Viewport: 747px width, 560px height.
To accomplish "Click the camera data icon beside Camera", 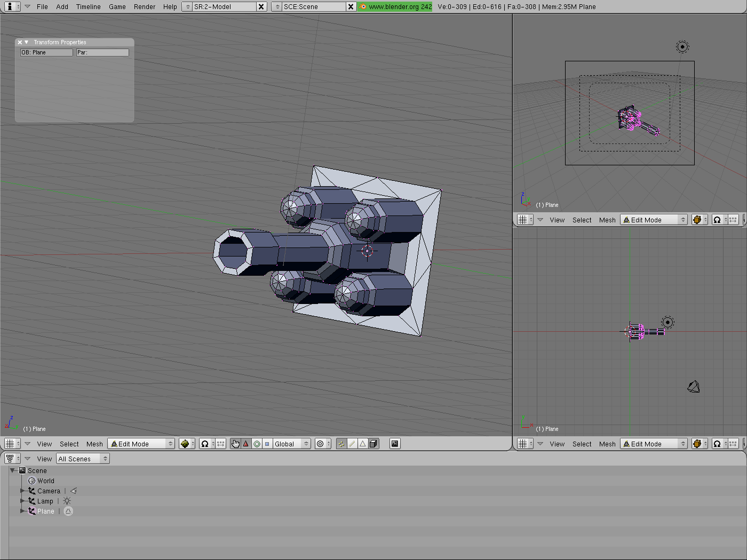I will click(x=74, y=491).
